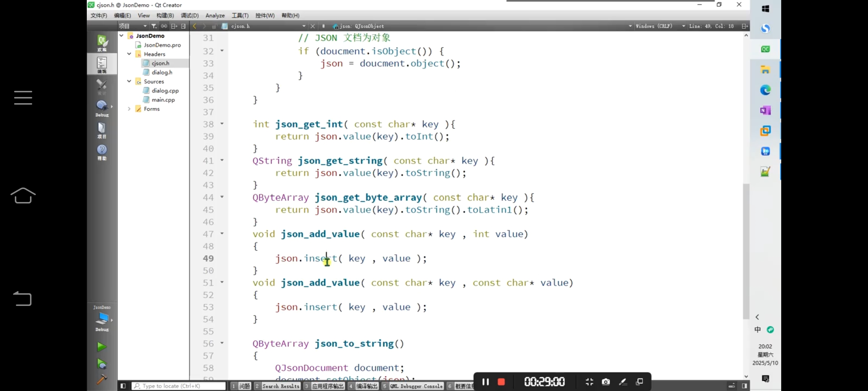Click the Build hammer icon

click(102, 379)
